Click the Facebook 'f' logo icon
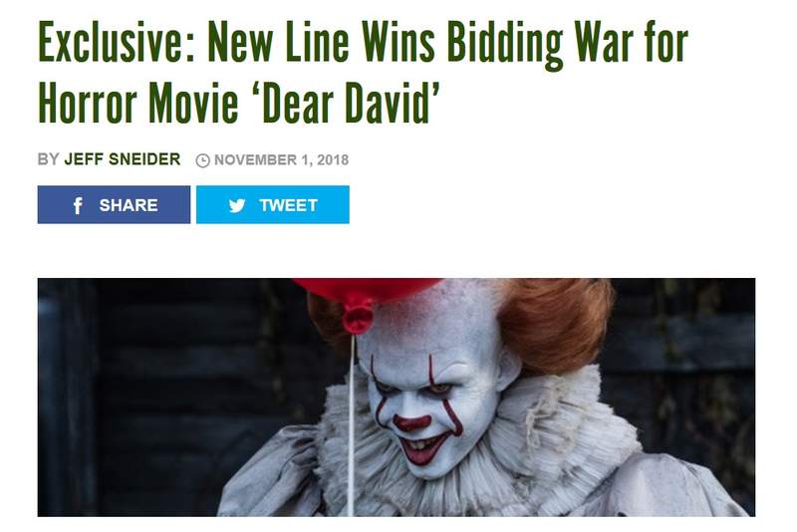Viewport: 797px width, 532px height. click(x=78, y=206)
